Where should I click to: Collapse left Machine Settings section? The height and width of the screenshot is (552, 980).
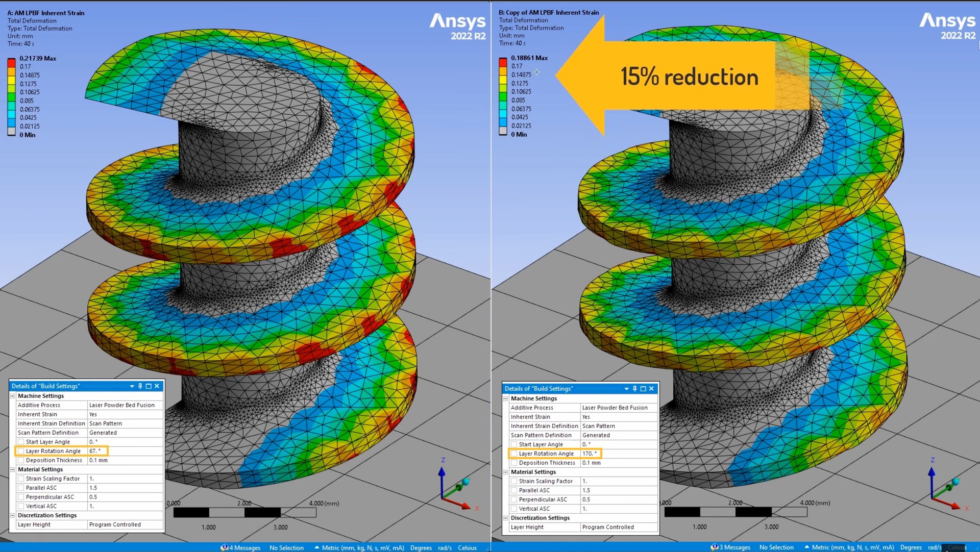point(13,396)
